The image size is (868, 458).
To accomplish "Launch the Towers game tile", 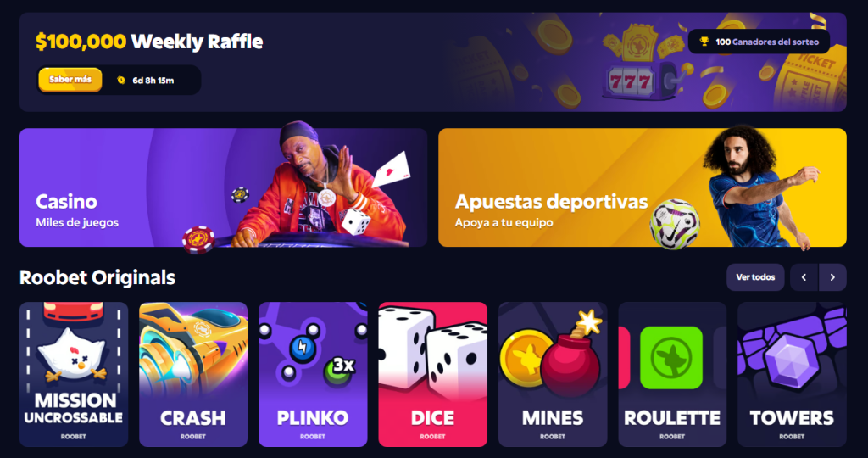I will [792, 374].
